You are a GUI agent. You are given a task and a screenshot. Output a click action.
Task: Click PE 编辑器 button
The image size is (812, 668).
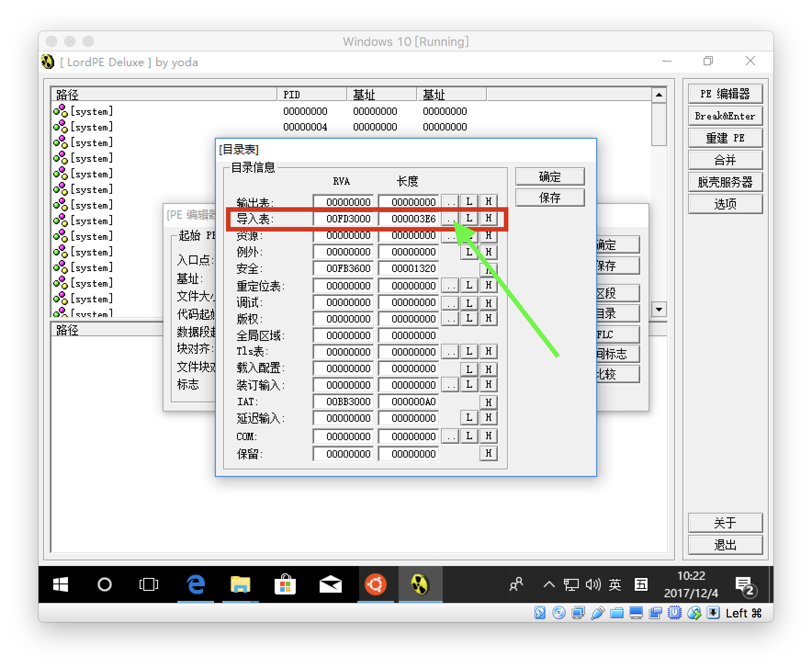pyautogui.click(x=725, y=94)
